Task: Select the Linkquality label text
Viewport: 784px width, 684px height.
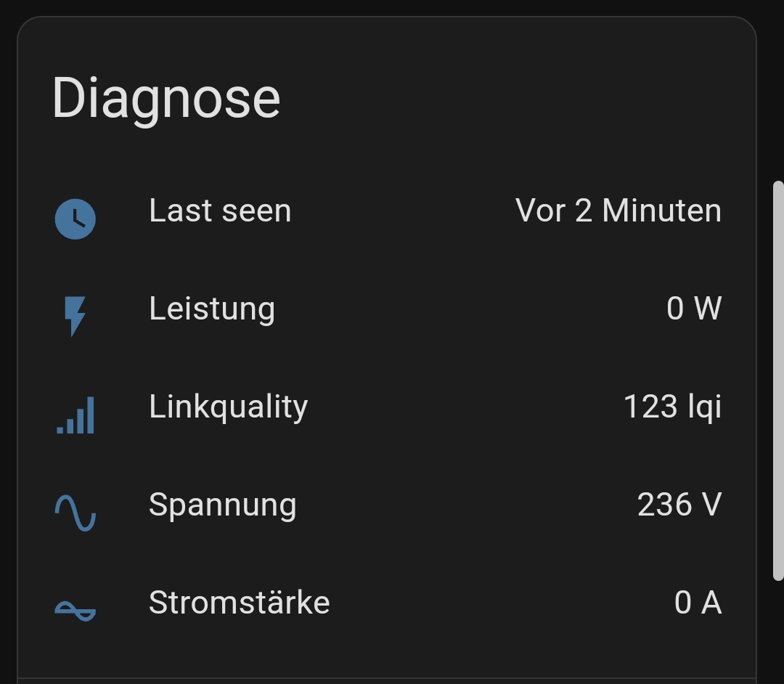Action: 229,407
